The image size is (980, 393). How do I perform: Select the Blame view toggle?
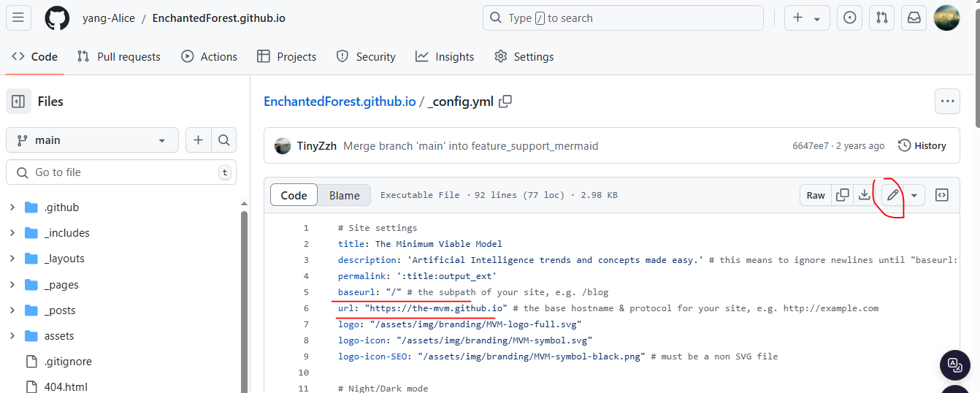345,195
